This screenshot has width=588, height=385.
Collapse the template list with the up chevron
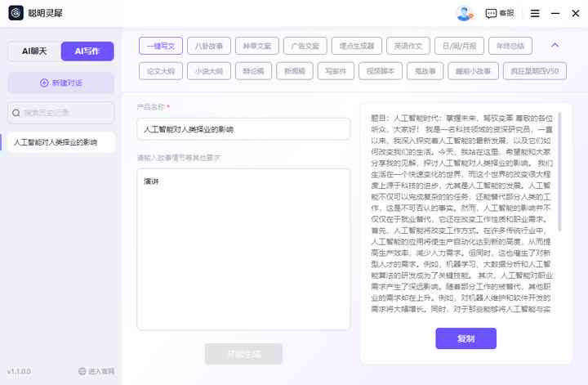point(555,46)
